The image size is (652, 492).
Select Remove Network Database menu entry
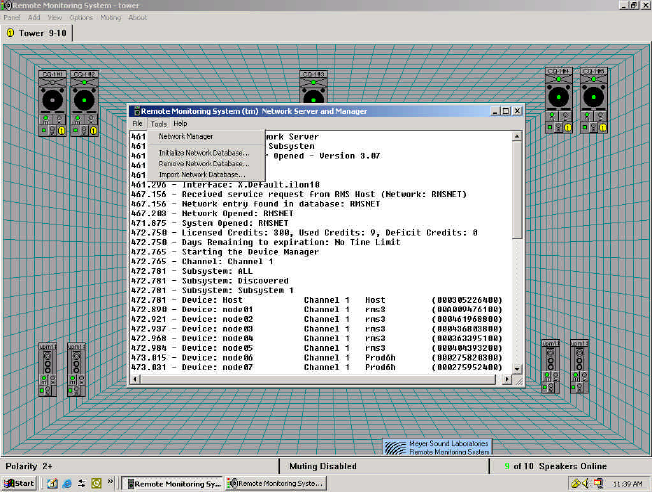(203, 163)
